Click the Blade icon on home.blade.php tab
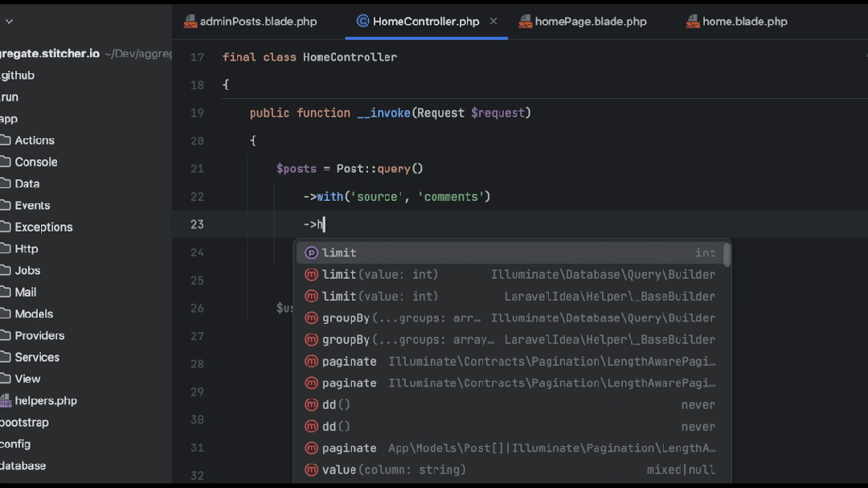 tap(693, 22)
